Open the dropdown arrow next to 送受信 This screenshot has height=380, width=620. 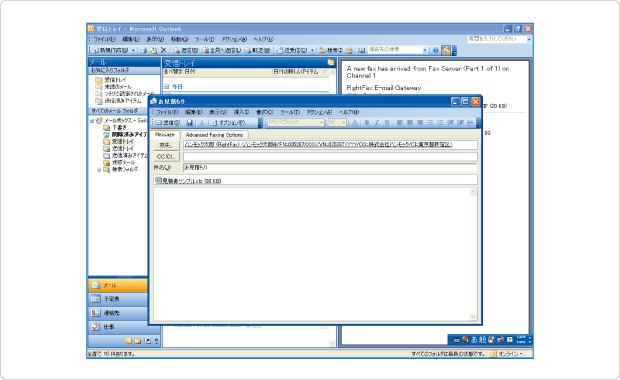point(312,50)
